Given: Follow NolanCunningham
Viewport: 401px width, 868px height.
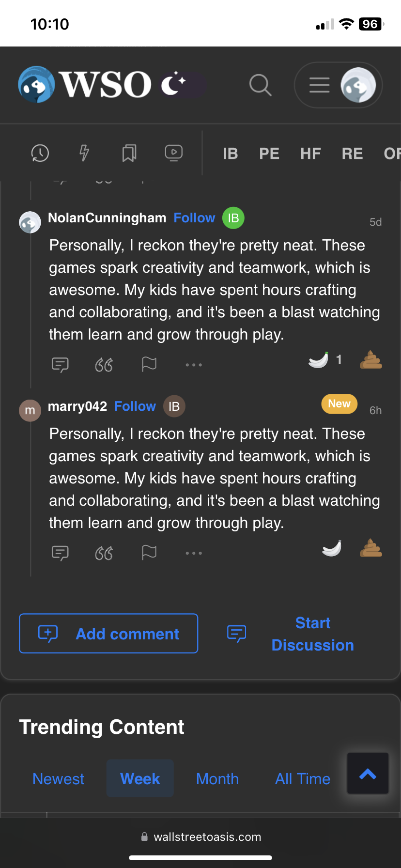Looking at the screenshot, I should tap(194, 218).
